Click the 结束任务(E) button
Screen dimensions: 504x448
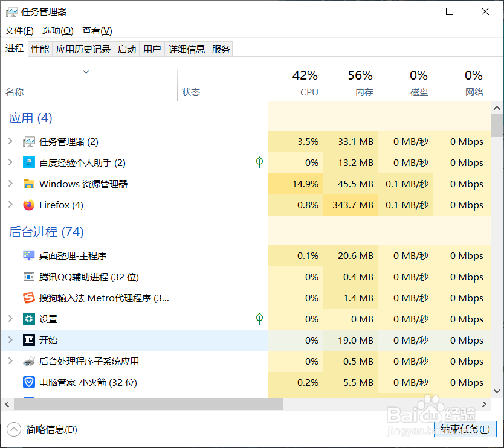tap(465, 429)
